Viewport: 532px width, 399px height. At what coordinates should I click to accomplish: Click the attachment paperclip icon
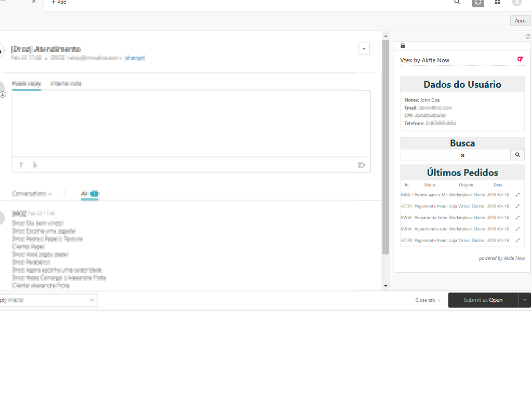click(x=35, y=165)
